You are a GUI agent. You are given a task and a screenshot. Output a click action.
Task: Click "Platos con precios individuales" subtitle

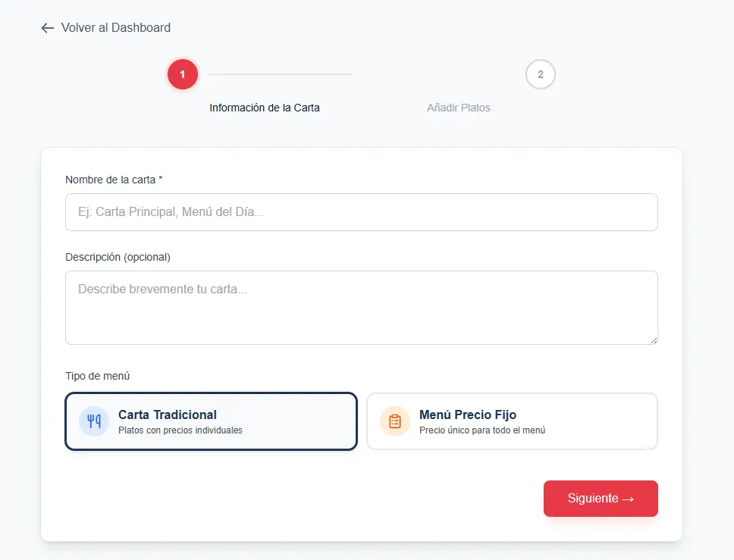[180, 430]
